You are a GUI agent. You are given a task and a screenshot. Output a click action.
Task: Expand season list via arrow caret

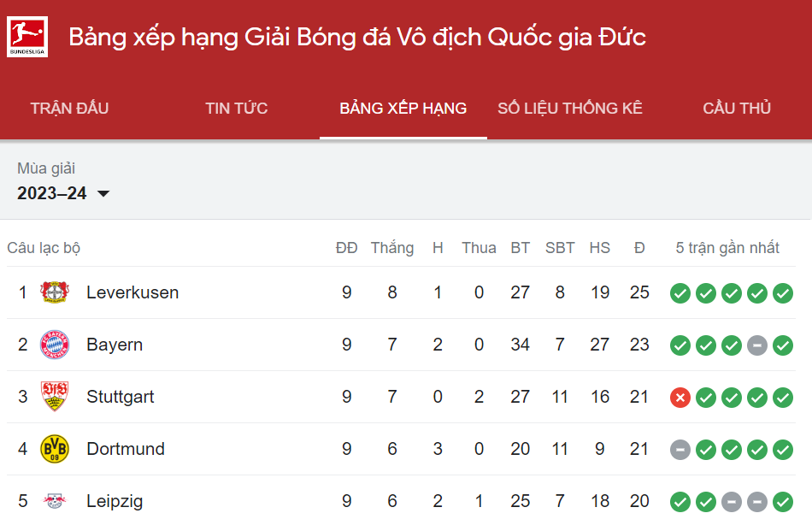(103, 194)
